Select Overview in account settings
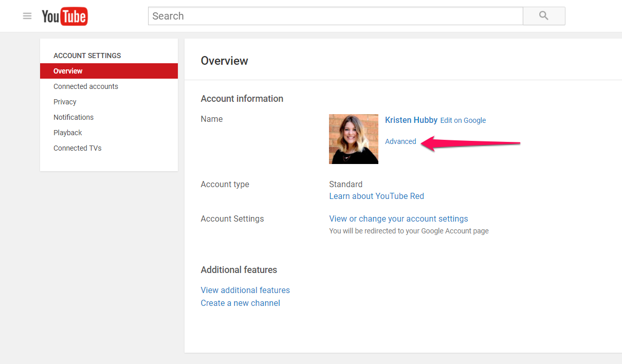The height and width of the screenshot is (364, 622). pos(109,71)
